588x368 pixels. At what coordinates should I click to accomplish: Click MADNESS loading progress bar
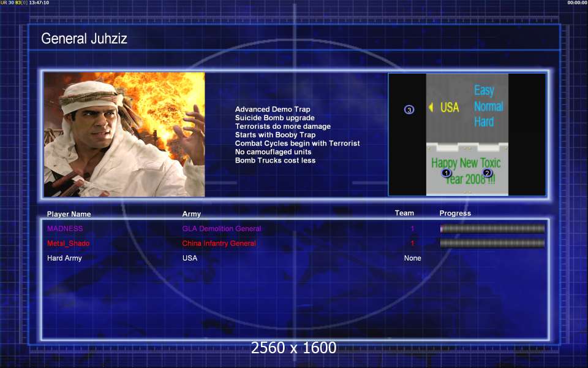[x=492, y=228]
